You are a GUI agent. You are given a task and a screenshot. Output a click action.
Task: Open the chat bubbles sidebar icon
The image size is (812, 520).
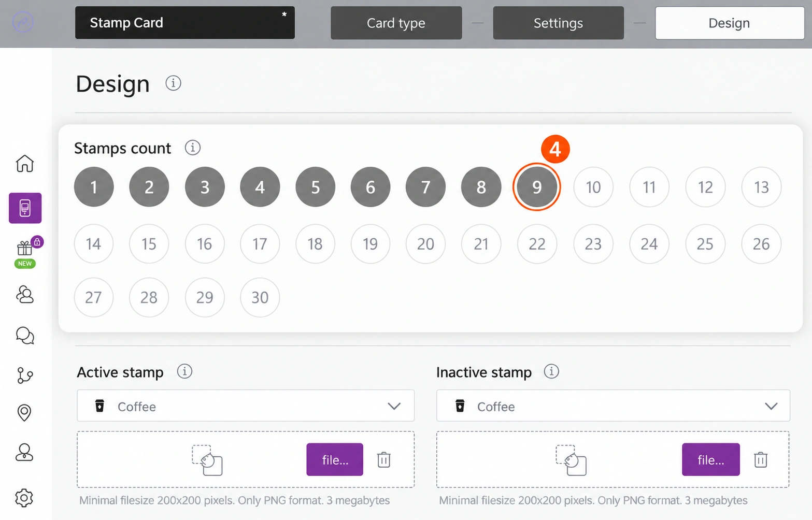click(25, 336)
